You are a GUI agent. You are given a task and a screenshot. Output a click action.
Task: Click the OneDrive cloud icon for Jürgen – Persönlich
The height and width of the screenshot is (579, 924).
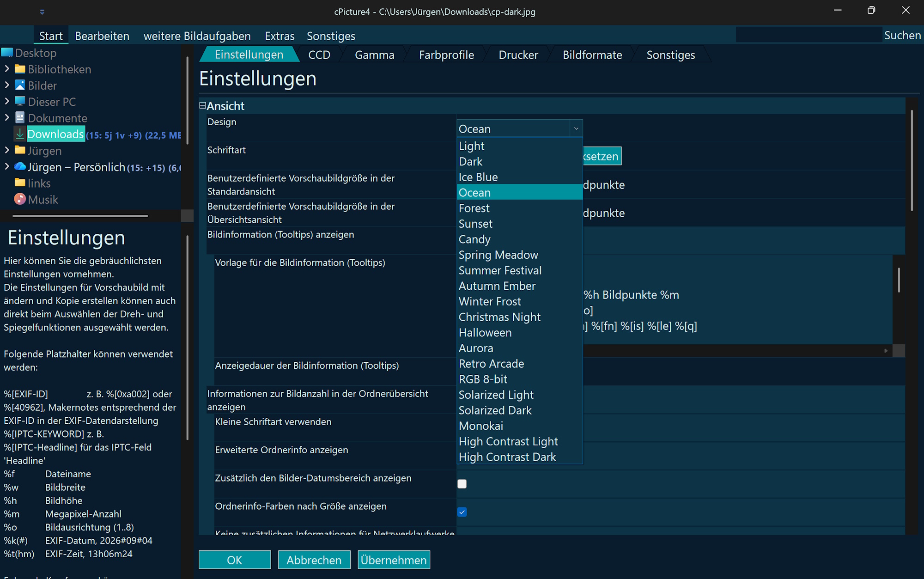(20, 167)
